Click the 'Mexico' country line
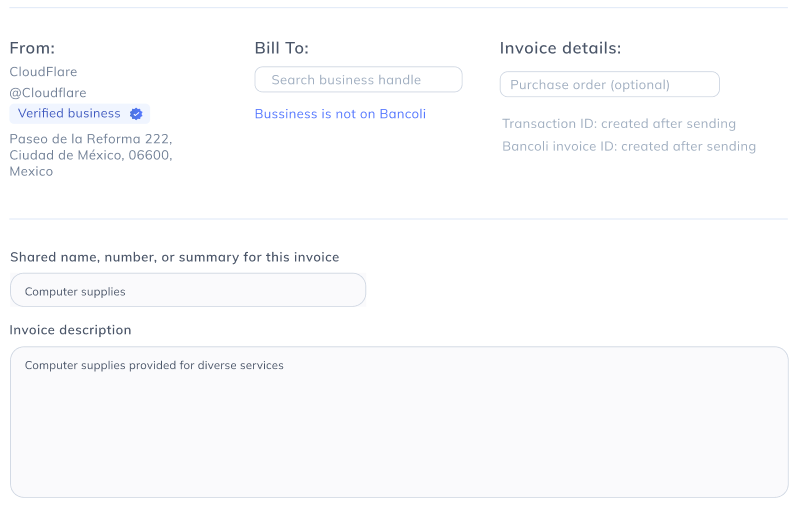 click(31, 171)
